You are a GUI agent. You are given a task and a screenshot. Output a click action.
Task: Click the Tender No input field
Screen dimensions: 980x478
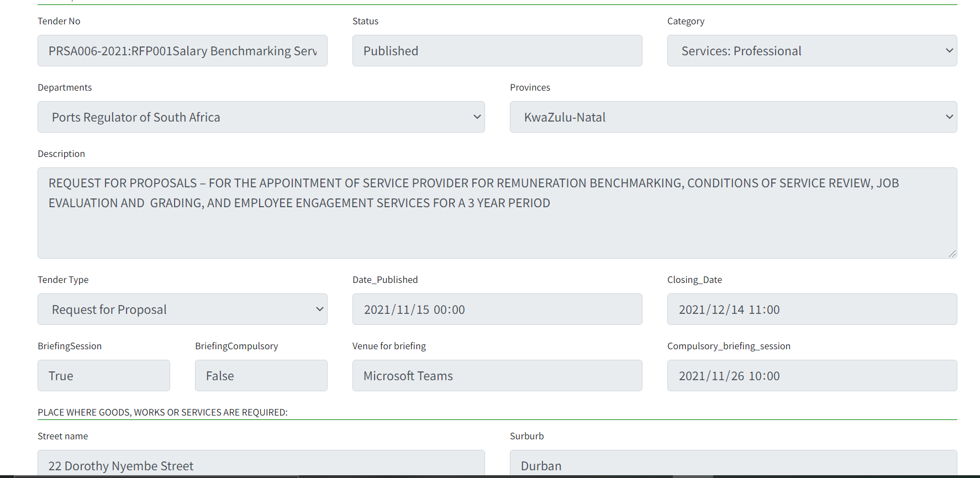coord(182,51)
